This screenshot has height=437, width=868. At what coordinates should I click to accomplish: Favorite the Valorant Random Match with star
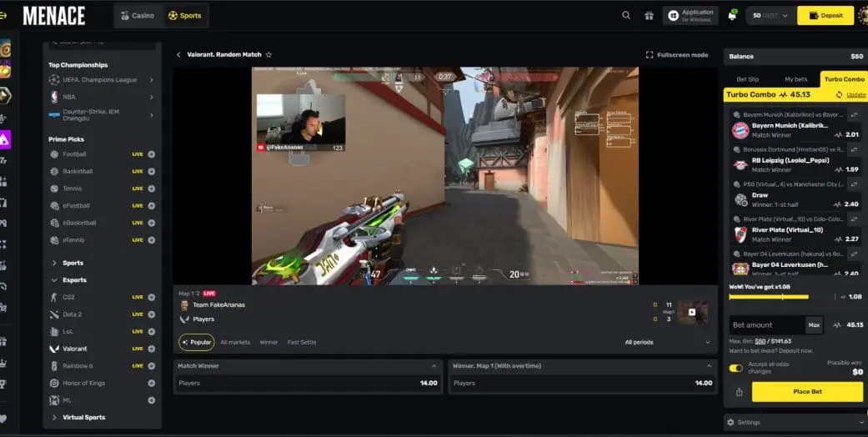coord(268,55)
